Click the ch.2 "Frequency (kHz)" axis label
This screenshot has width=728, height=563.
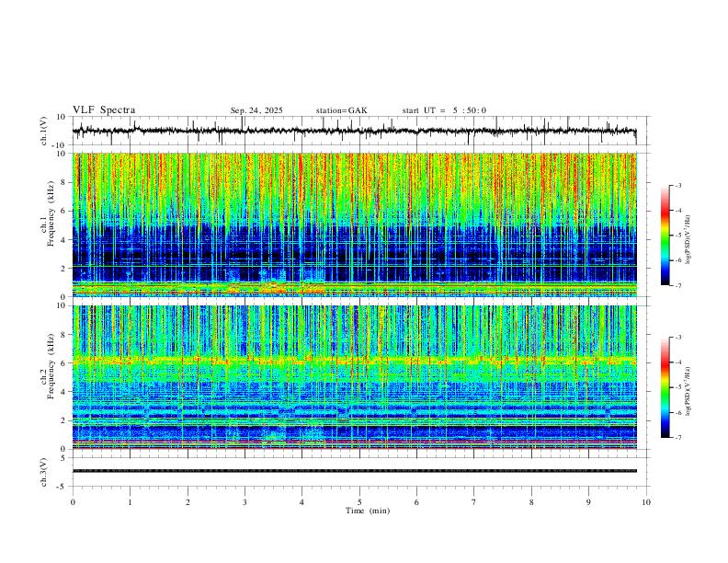[51, 366]
